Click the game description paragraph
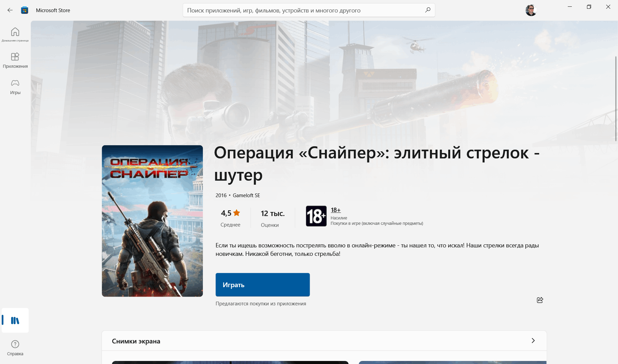Viewport: 618px width, 364px height. click(x=377, y=250)
